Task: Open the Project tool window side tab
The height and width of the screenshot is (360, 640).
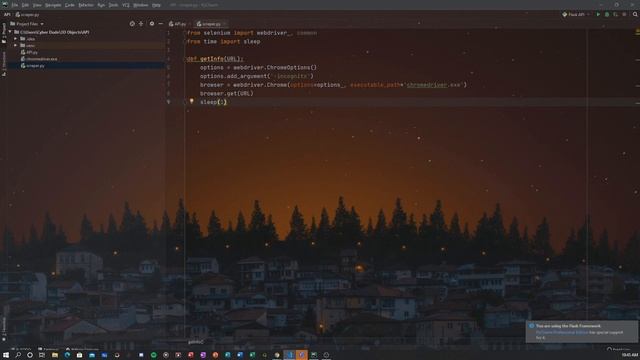Action: (x=4, y=33)
